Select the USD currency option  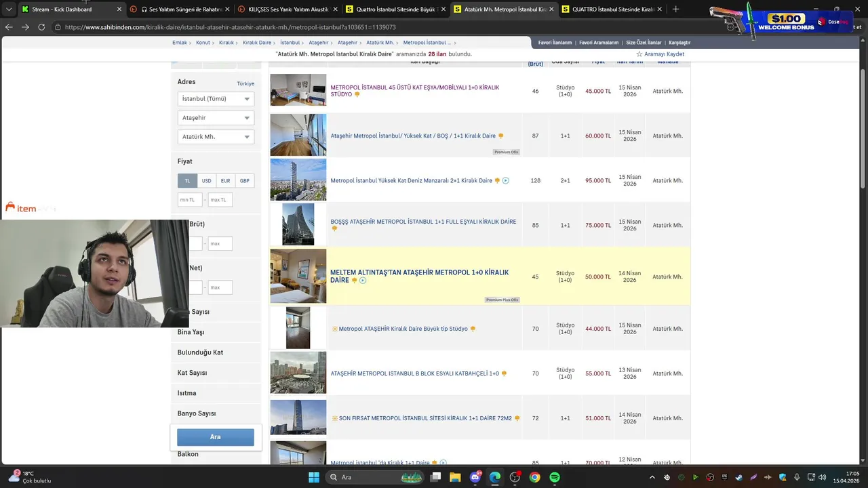(x=206, y=181)
